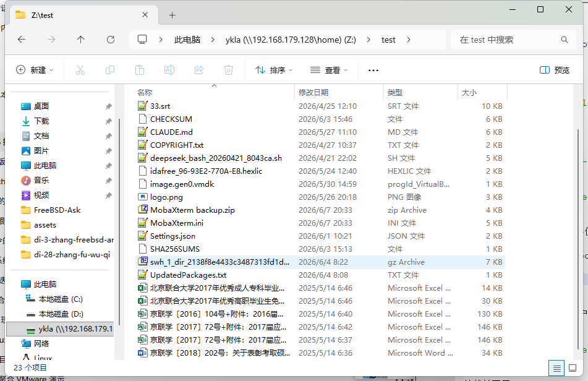588x381 pixels.
Task: Click the Rename icon in toolbar
Action: tap(169, 70)
